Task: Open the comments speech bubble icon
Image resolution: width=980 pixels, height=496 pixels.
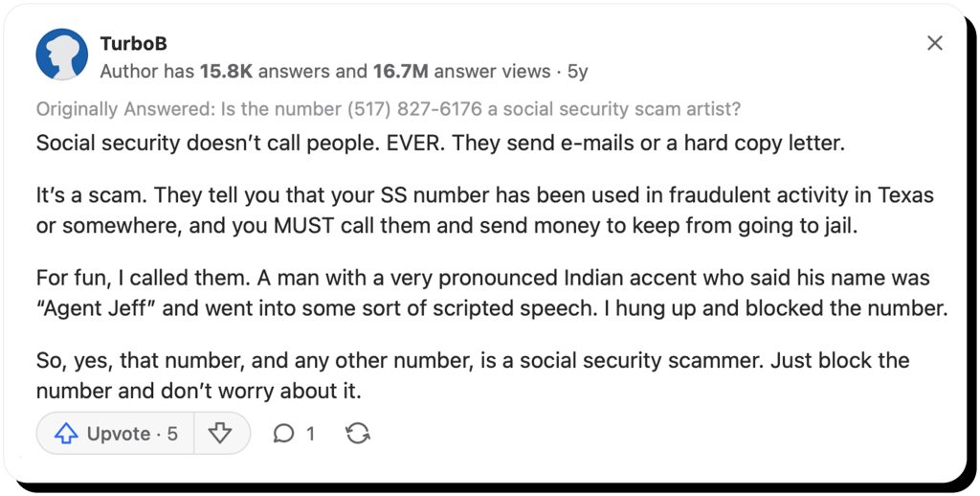Action: [283, 434]
